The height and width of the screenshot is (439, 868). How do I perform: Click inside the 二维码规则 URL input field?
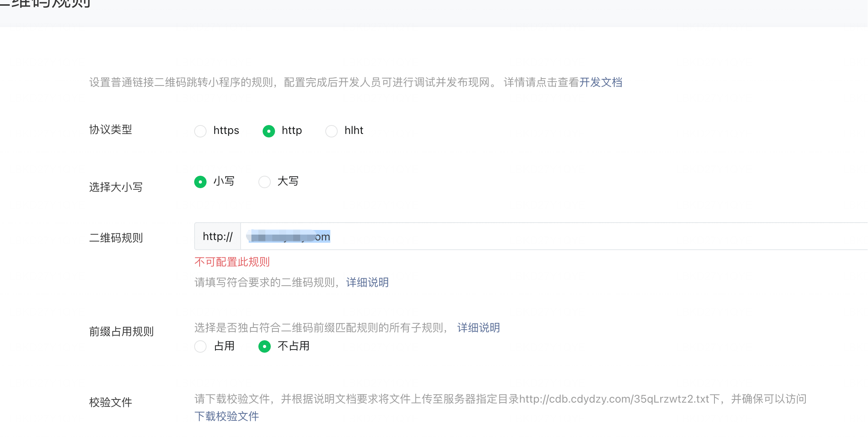(542, 237)
